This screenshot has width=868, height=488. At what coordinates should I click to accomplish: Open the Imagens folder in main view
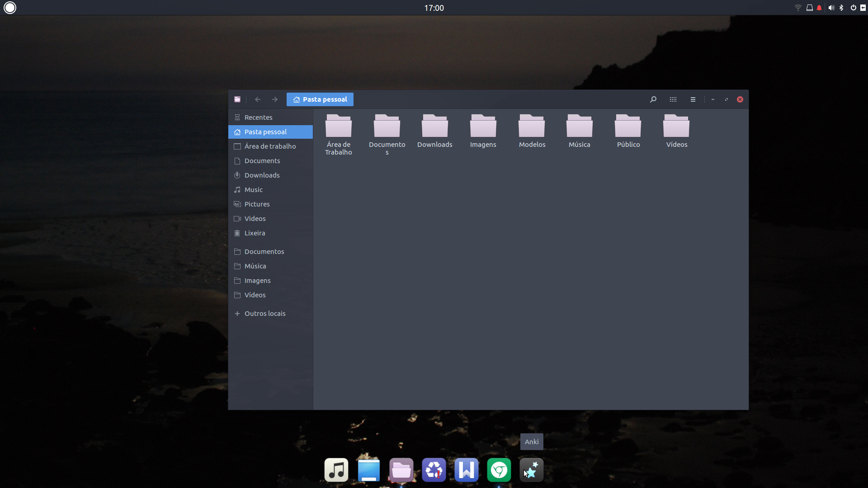pos(483,131)
